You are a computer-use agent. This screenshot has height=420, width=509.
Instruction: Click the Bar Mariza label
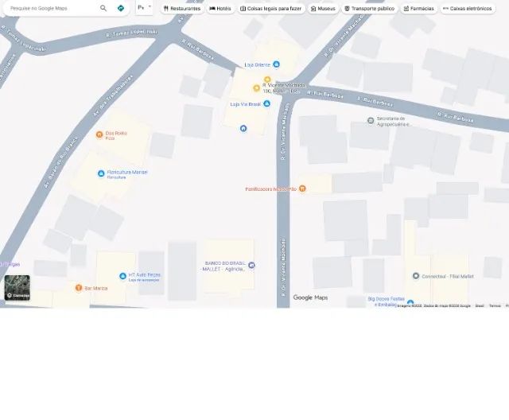(x=95, y=288)
